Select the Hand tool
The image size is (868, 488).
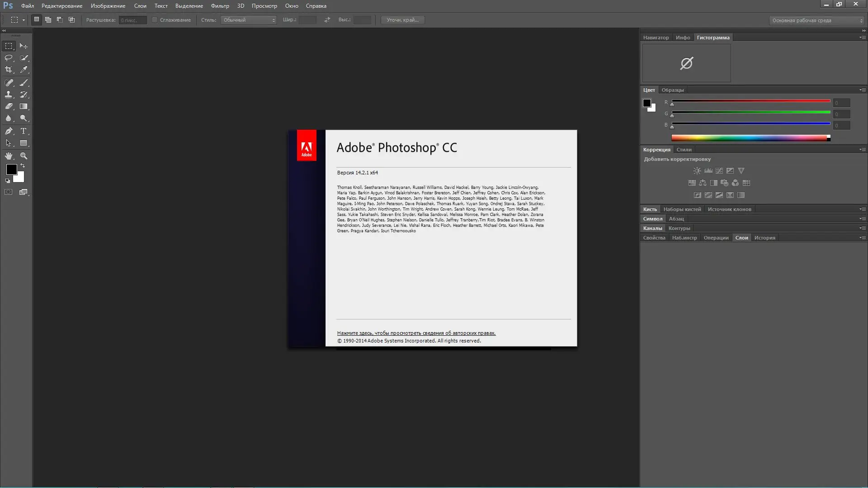[9, 156]
